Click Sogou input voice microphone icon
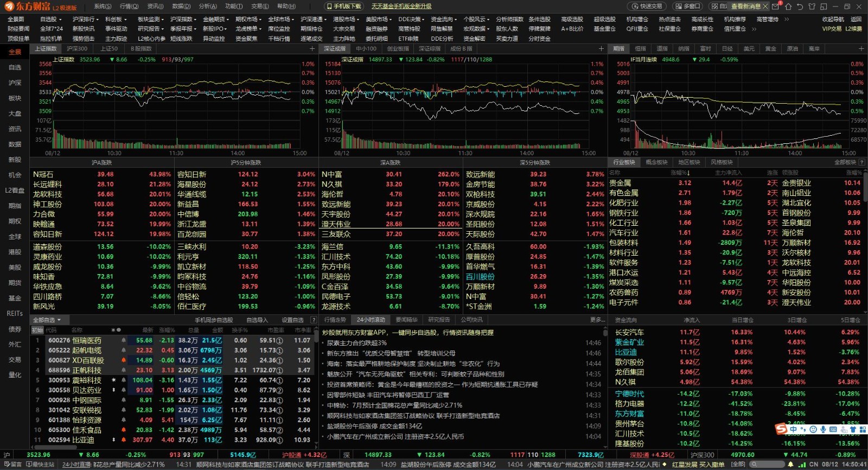Screen dimensions: 868x470 [824, 429]
